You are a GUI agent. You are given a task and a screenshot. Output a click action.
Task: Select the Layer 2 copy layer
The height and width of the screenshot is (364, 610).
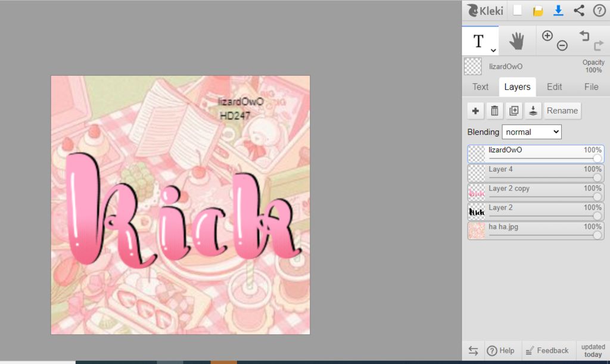tap(536, 192)
